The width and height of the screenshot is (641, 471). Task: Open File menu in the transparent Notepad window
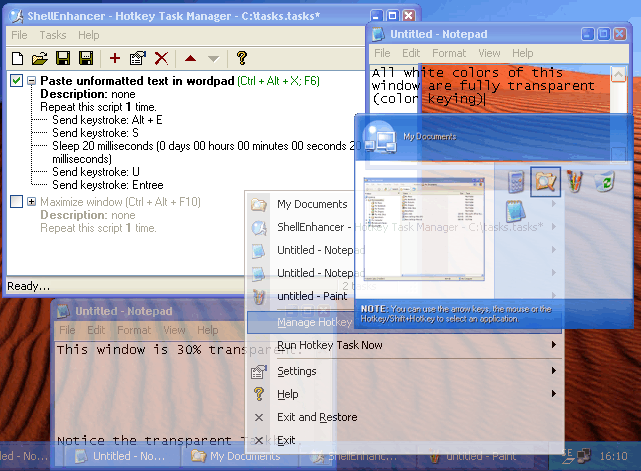(x=67, y=330)
